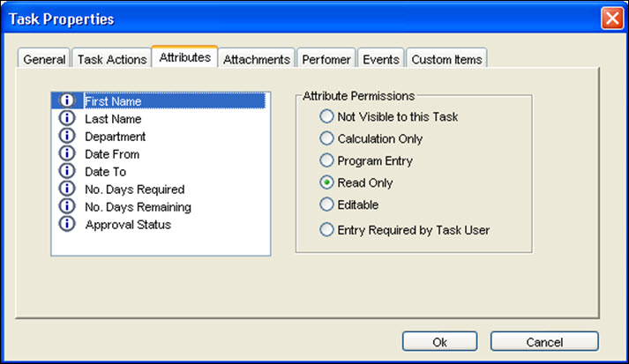This screenshot has width=629, height=364.
Task: Open the Perfomer tab
Action: [326, 59]
